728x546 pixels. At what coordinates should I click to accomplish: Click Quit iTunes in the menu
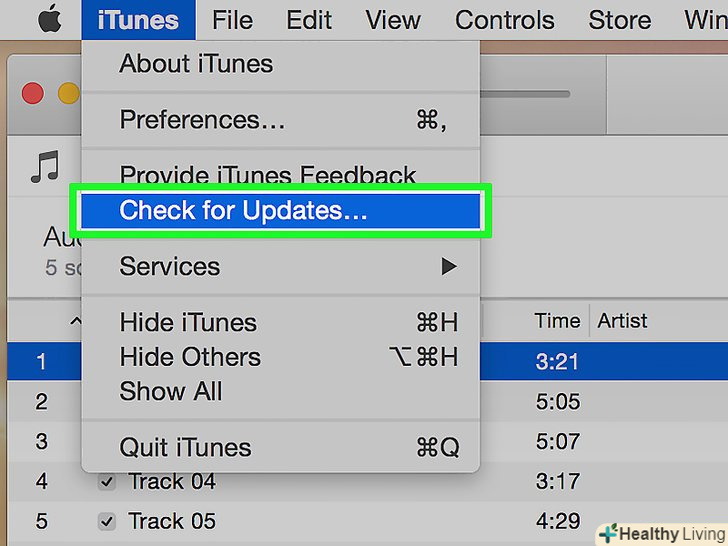(x=186, y=448)
